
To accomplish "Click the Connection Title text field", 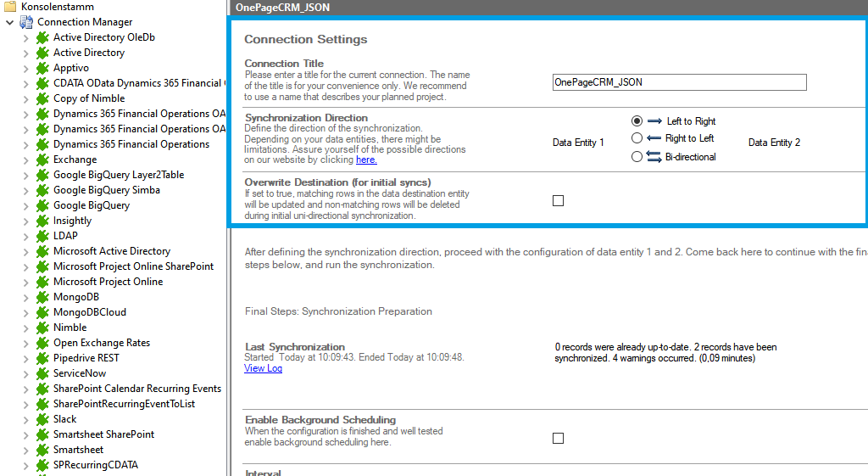I will click(679, 82).
